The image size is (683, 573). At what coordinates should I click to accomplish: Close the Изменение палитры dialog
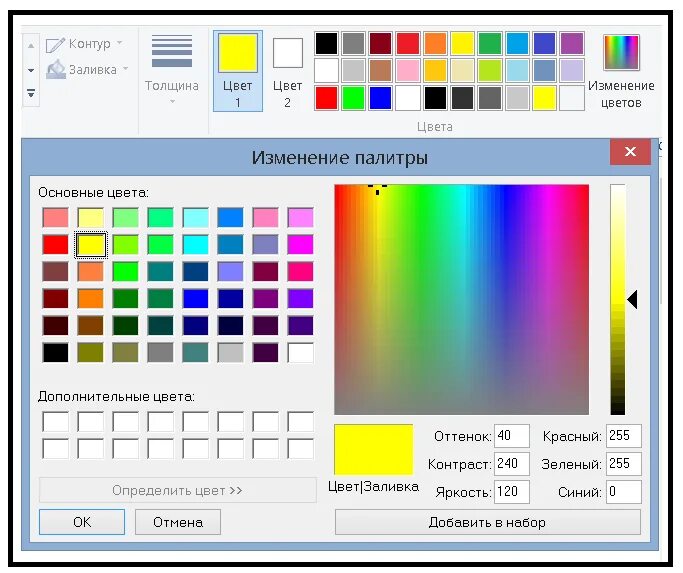630,152
